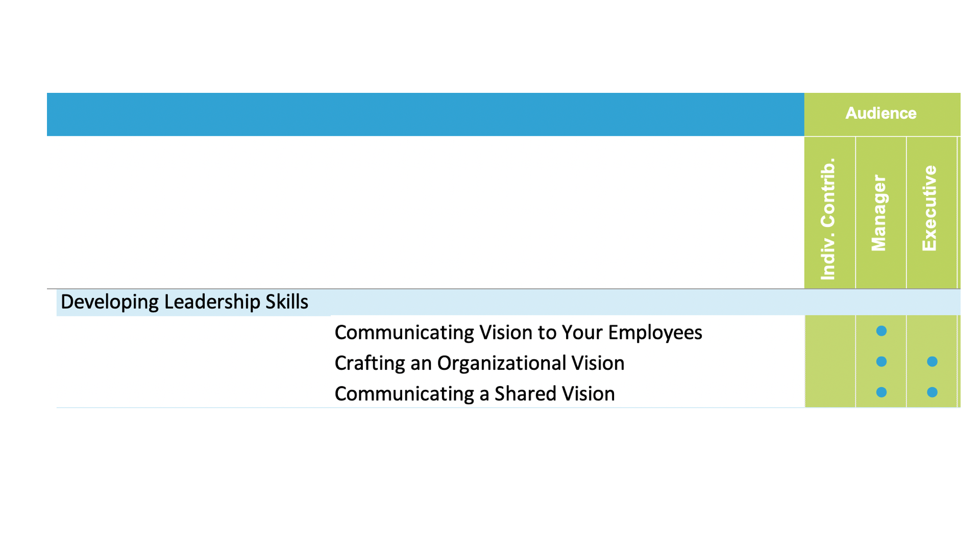Click empty Indiv. Contrib. cell for Communicating a Shared Vision

[830, 392]
